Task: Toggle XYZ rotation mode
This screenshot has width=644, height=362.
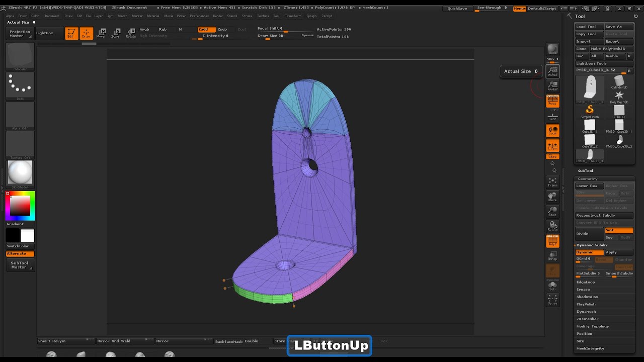Action: click(x=552, y=157)
